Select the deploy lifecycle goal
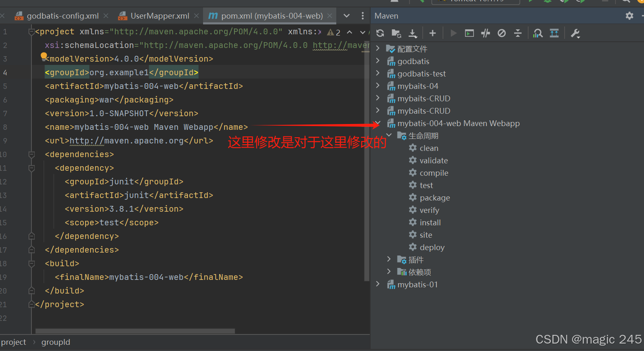Image resolution: width=644 pixels, height=351 pixels. click(432, 247)
